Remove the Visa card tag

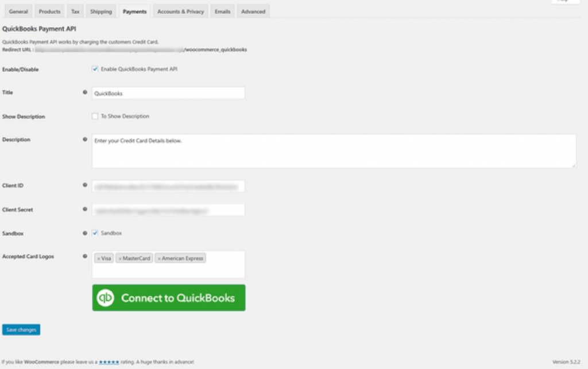(x=99, y=258)
